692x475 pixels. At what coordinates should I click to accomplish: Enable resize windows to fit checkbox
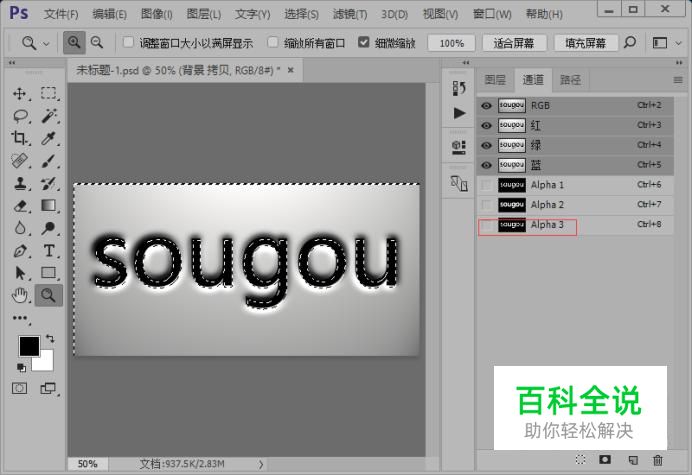(128, 42)
